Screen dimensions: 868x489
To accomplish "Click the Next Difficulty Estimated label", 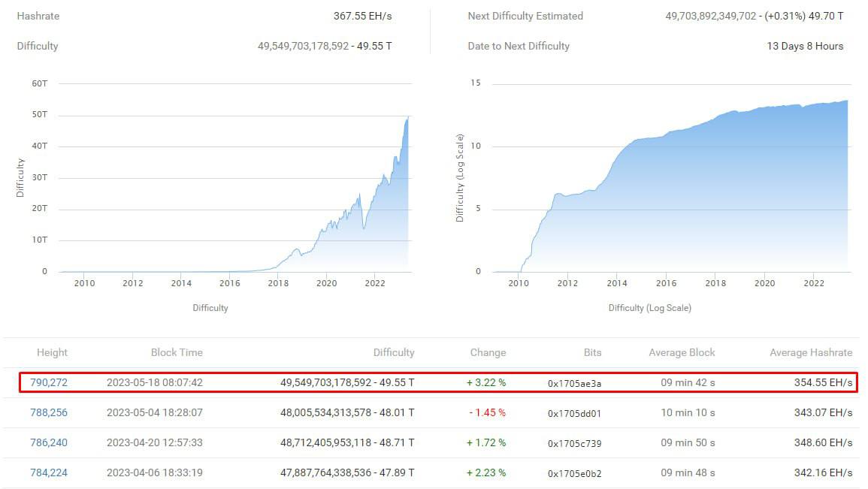I will (x=525, y=16).
